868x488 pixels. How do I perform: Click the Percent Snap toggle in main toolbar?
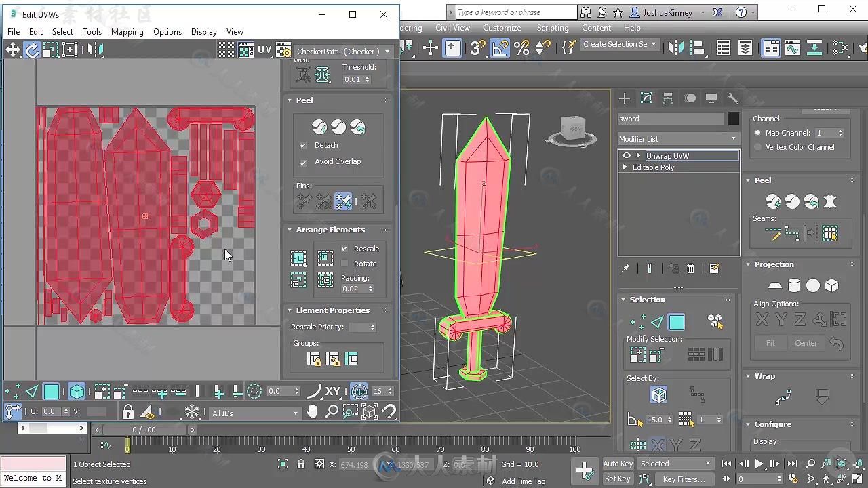521,47
